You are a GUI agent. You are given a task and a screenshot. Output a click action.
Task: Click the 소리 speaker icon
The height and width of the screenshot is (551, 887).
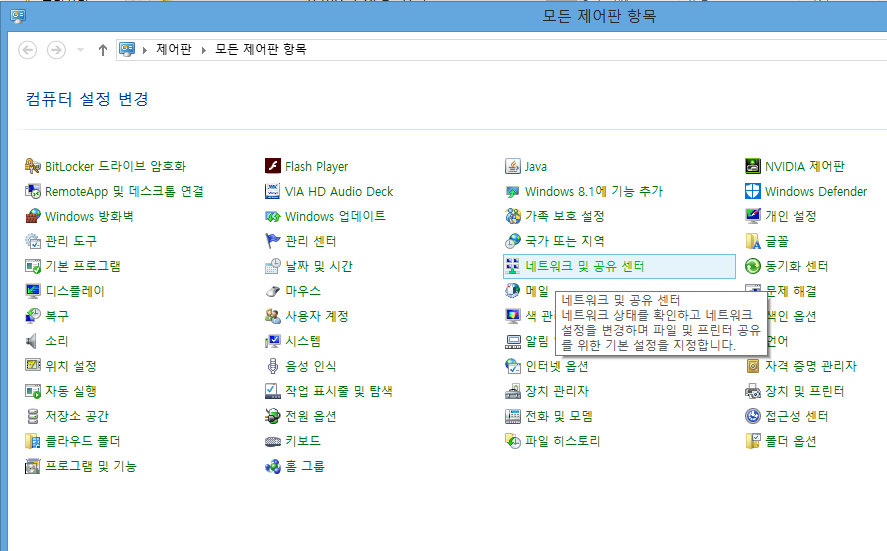33,341
